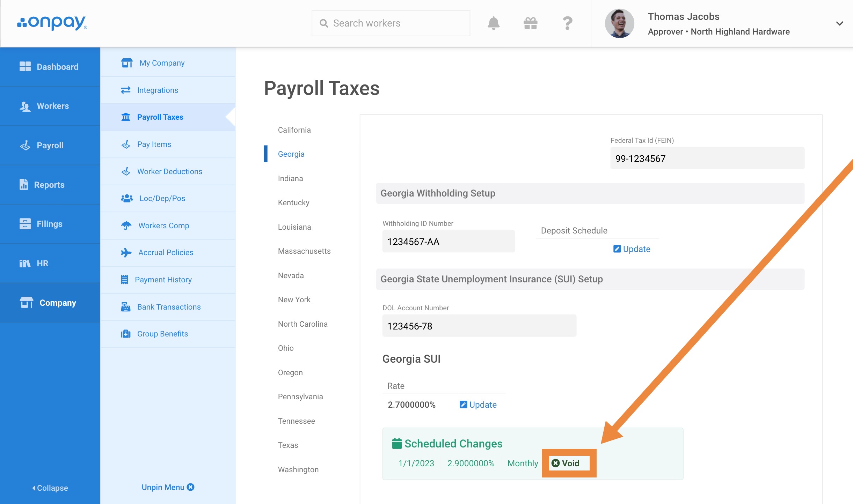Focus the Search workers field
853x504 pixels.
tap(391, 23)
